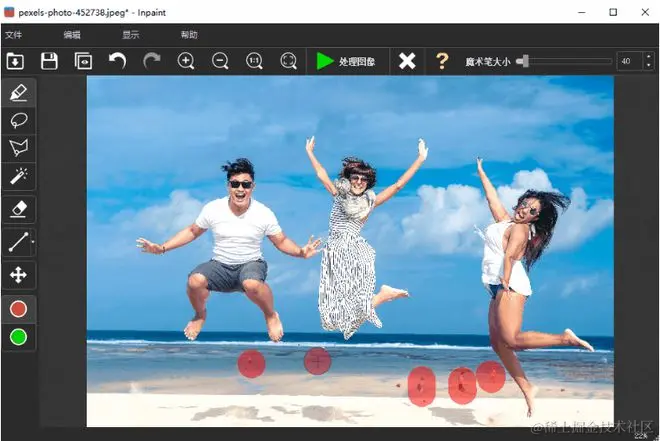This screenshot has width=660, height=441.
Task: Select the Move tool with four arrows
Action: (17, 275)
